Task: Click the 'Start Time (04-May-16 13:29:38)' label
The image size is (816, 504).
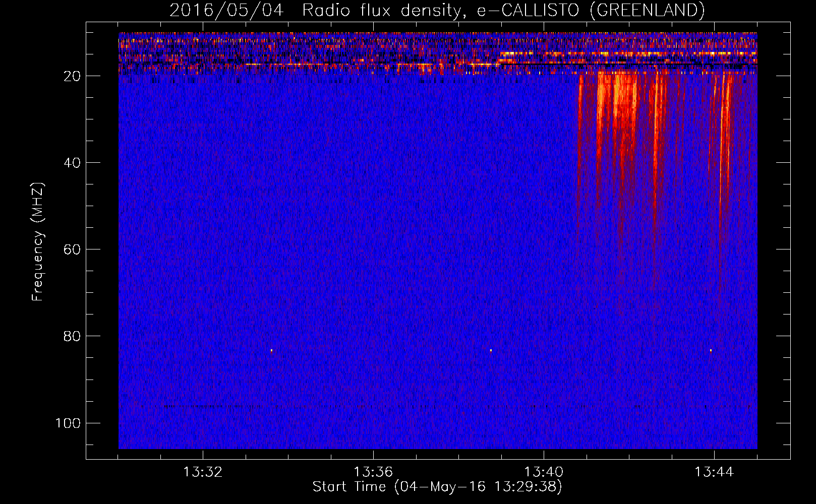Action: coord(437,487)
